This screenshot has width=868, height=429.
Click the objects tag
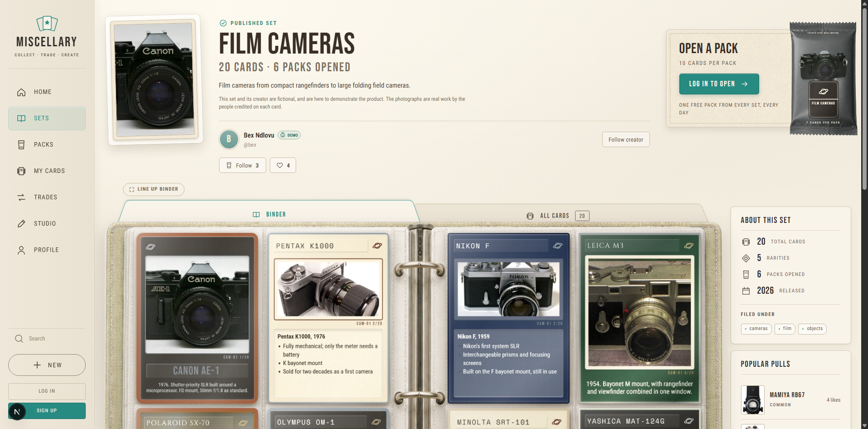pos(812,329)
